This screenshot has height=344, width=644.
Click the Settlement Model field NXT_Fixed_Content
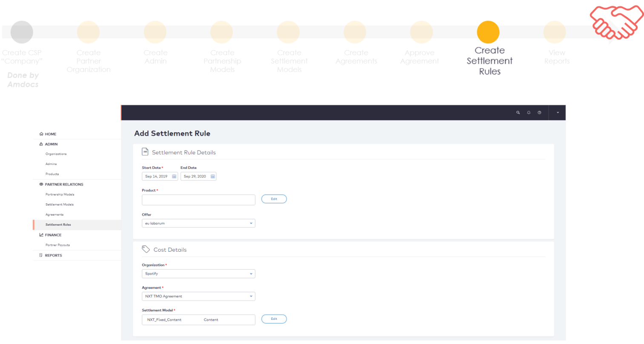pos(198,320)
